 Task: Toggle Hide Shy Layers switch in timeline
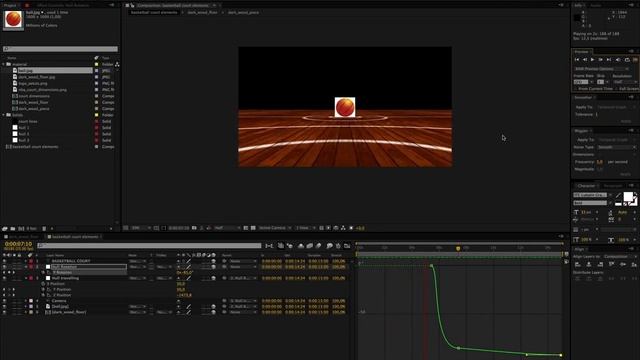pyautogui.click(x=301, y=246)
